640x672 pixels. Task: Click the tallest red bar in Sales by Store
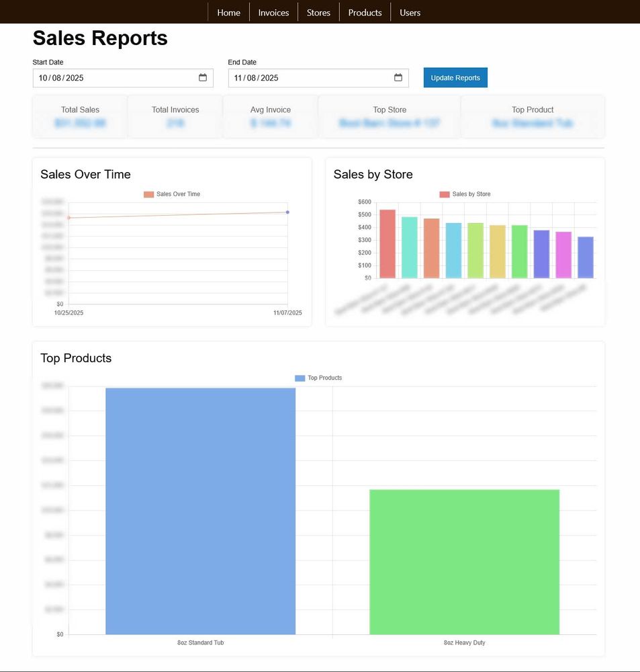[x=387, y=244]
